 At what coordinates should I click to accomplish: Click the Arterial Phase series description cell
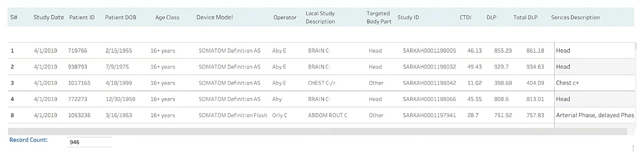pyautogui.click(x=595, y=115)
